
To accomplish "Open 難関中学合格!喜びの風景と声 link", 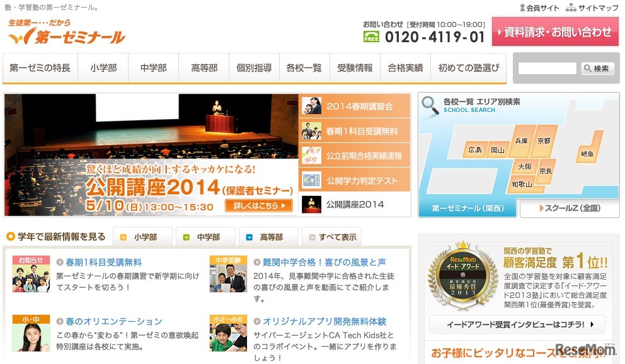I will point(324,263).
